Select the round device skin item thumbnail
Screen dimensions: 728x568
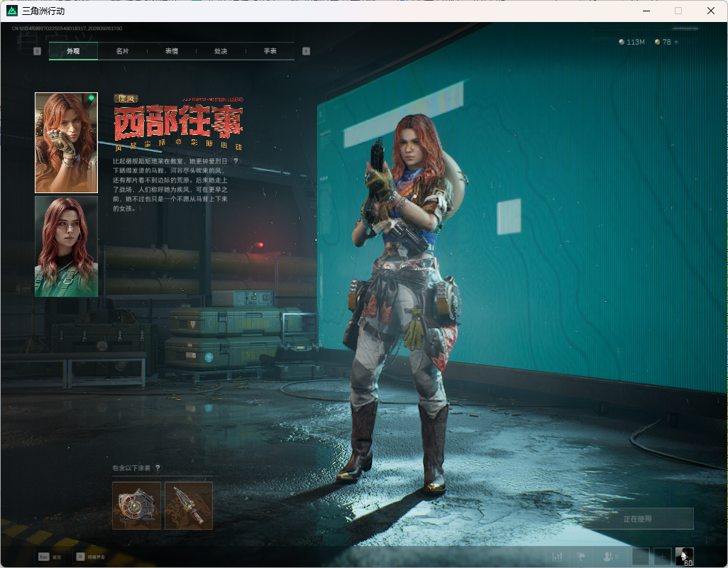(136, 506)
